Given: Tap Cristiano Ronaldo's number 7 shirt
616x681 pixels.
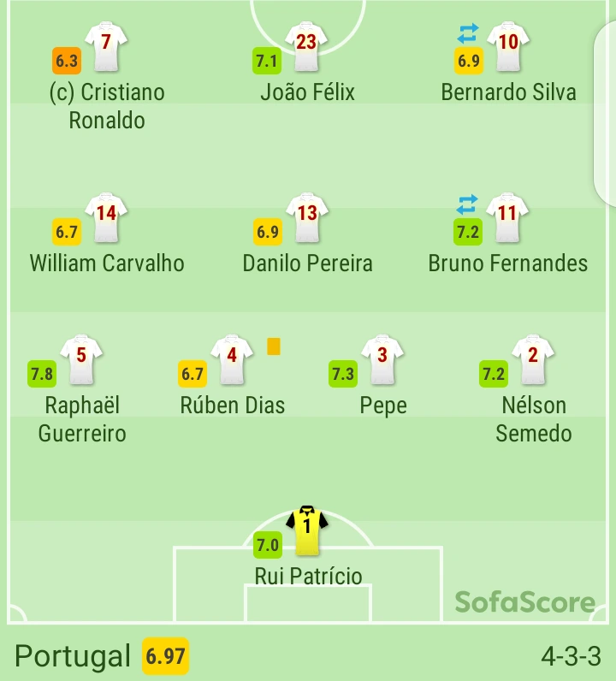Looking at the screenshot, I should [x=106, y=47].
